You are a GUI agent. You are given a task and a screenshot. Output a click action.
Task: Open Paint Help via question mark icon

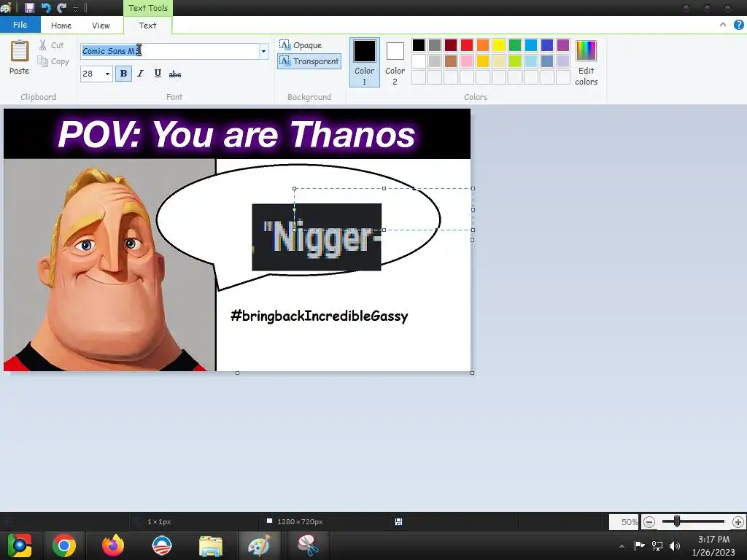coord(738,25)
